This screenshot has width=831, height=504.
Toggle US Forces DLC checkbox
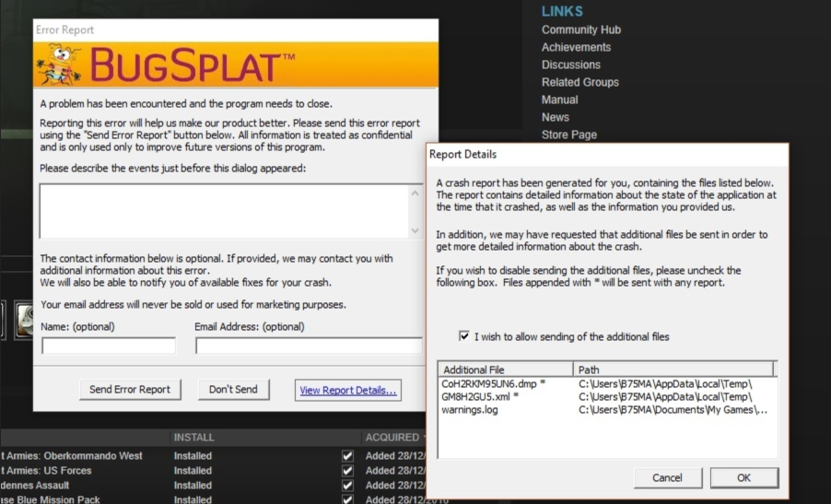click(347, 471)
